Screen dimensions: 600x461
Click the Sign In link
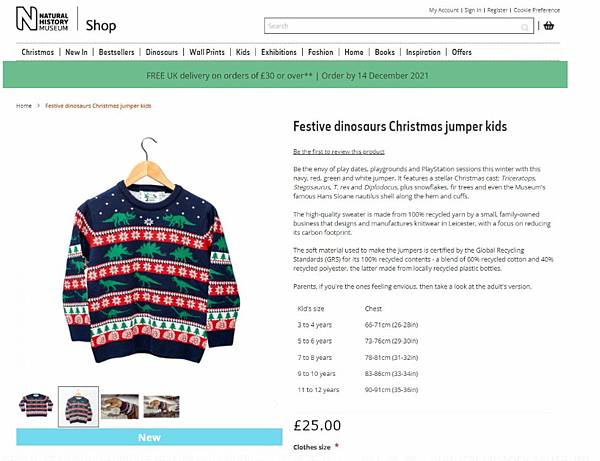point(473,10)
